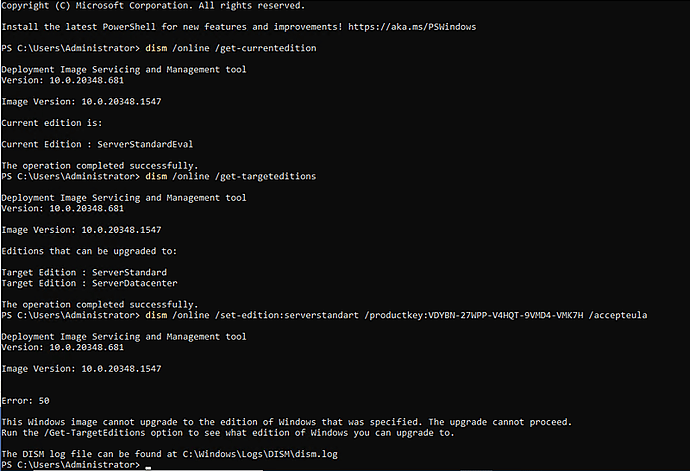Select the 'Error: 50' line
Image resolution: width=690 pixels, height=471 pixels.
pyautogui.click(x=26, y=401)
